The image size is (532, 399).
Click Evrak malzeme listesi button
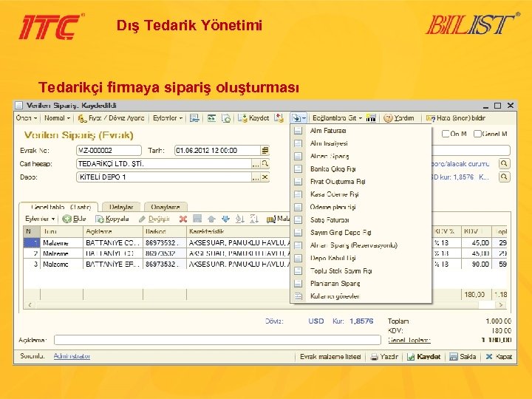point(330,357)
